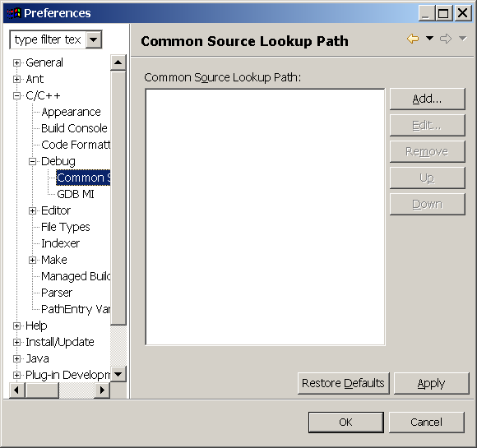Click the Preferences window title icon

(x=14, y=13)
